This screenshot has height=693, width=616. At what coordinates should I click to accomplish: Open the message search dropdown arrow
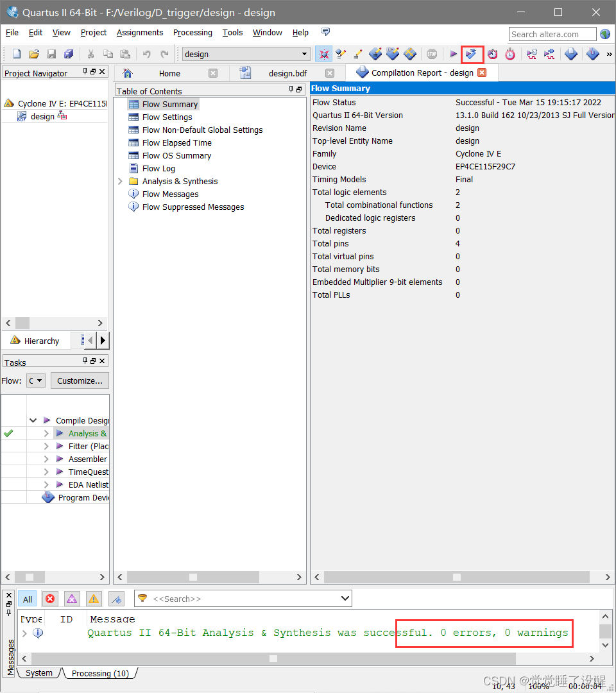[345, 599]
